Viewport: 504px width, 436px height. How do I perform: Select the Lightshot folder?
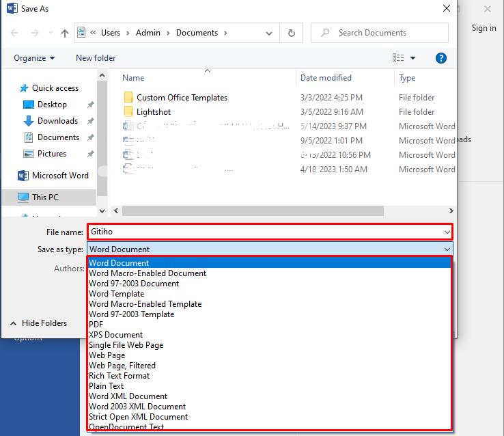click(154, 112)
